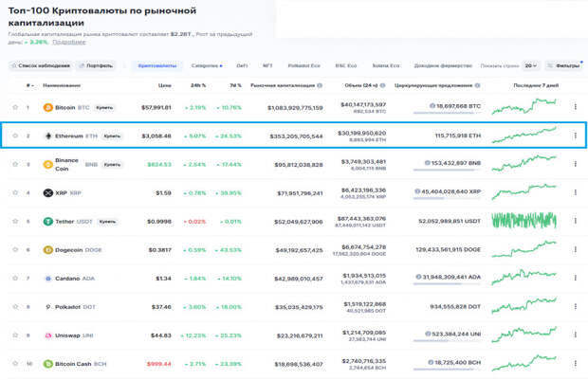
Task: Click the Bitcoin orange logo icon
Action: point(48,107)
